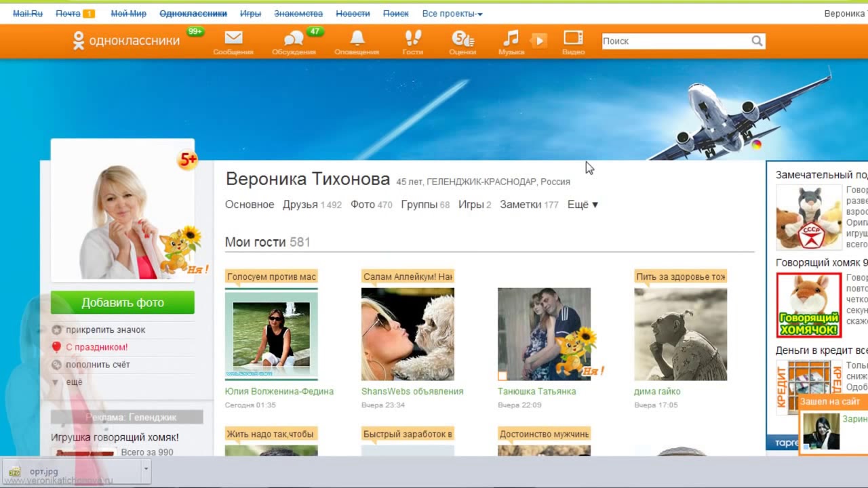Click the С праздником! link
The height and width of the screenshot is (488, 868).
coord(96,347)
